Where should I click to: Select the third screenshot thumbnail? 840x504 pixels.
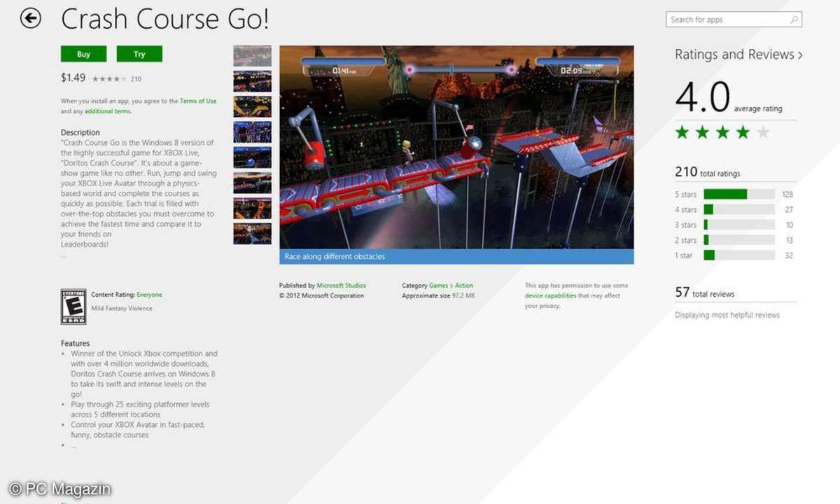252,106
